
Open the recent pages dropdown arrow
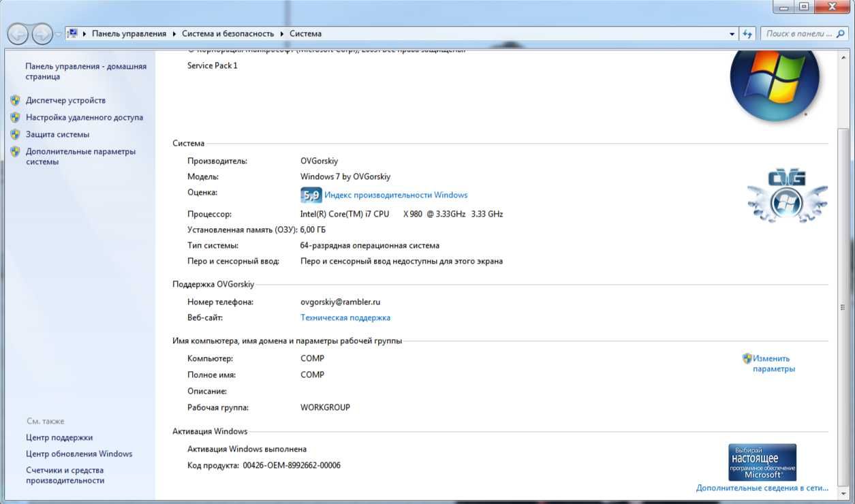pyautogui.click(x=59, y=34)
